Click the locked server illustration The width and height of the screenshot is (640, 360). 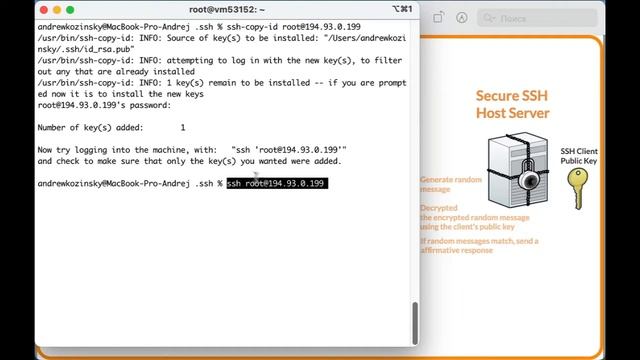pyautogui.click(x=518, y=169)
